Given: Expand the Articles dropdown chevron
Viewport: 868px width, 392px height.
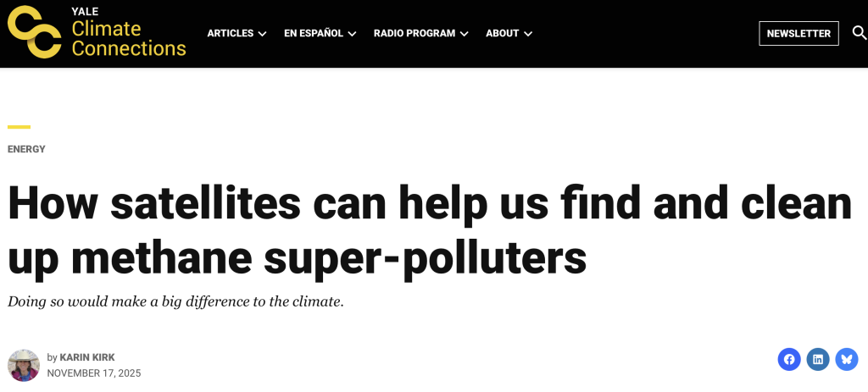Looking at the screenshot, I should coord(263,34).
